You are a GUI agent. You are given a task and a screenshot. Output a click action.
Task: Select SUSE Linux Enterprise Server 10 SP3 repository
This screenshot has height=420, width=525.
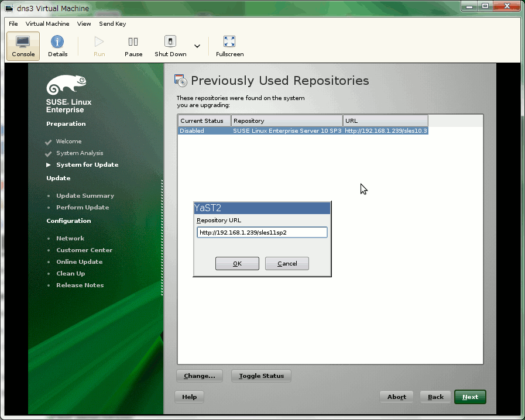click(x=287, y=131)
